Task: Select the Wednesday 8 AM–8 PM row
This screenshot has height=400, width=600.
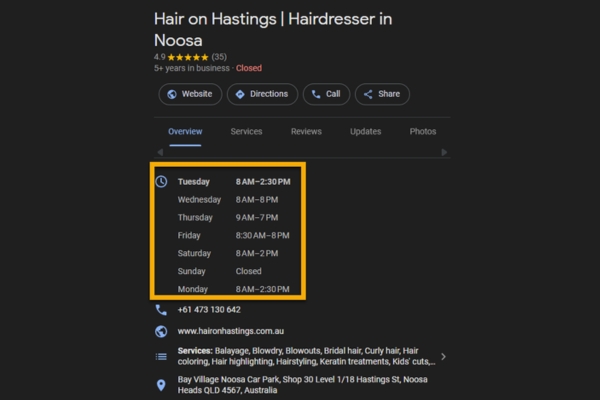Action: [228, 200]
